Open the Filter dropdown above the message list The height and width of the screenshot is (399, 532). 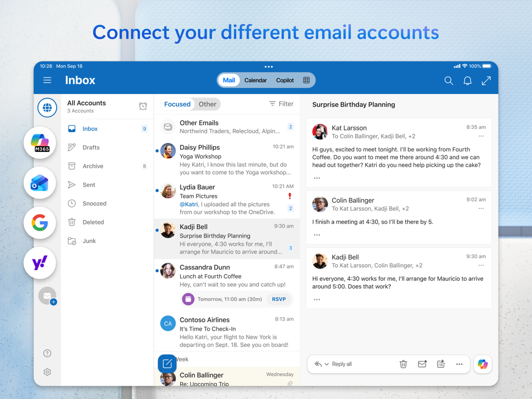281,104
